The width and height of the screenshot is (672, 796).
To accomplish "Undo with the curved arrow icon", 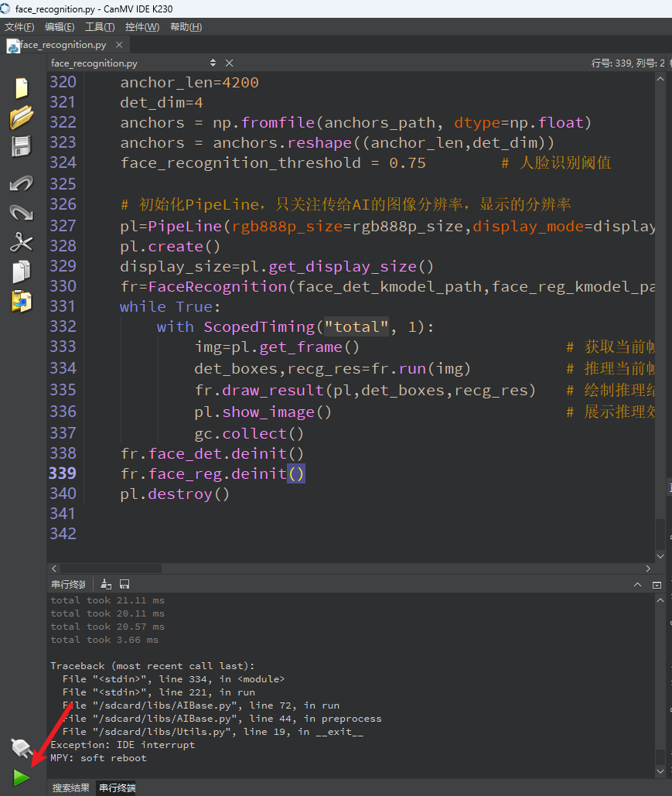I will (x=22, y=183).
